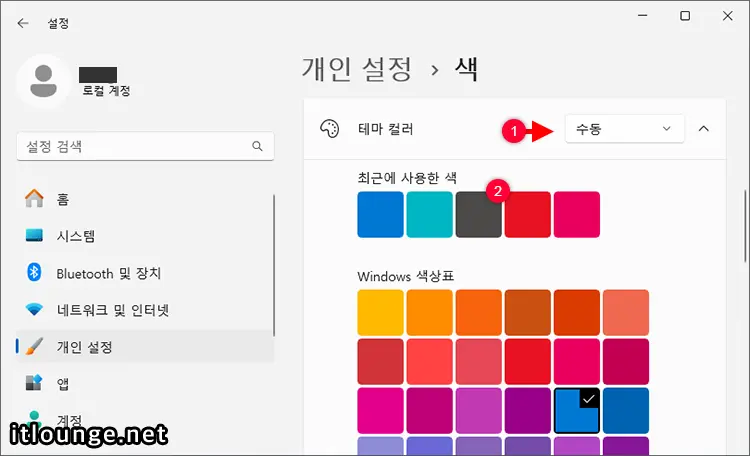Select third swatch in first palette row

pyautogui.click(x=478, y=312)
